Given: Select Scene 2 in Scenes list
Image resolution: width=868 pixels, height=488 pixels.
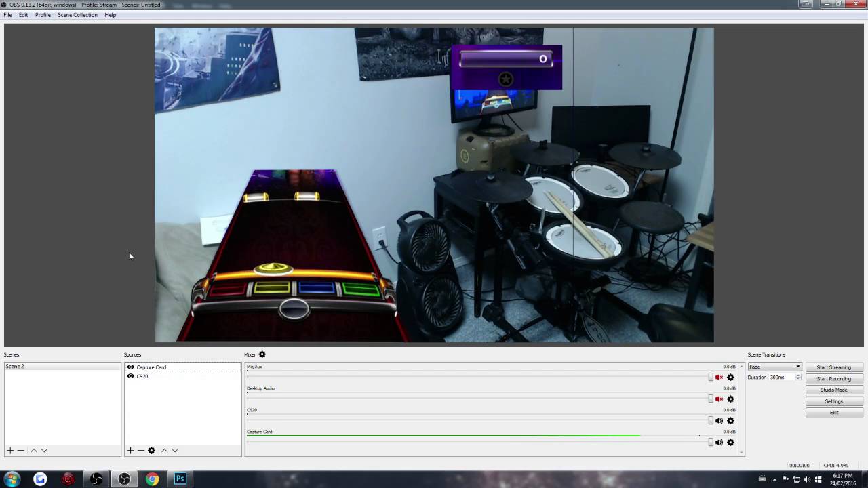Looking at the screenshot, I should click(62, 367).
